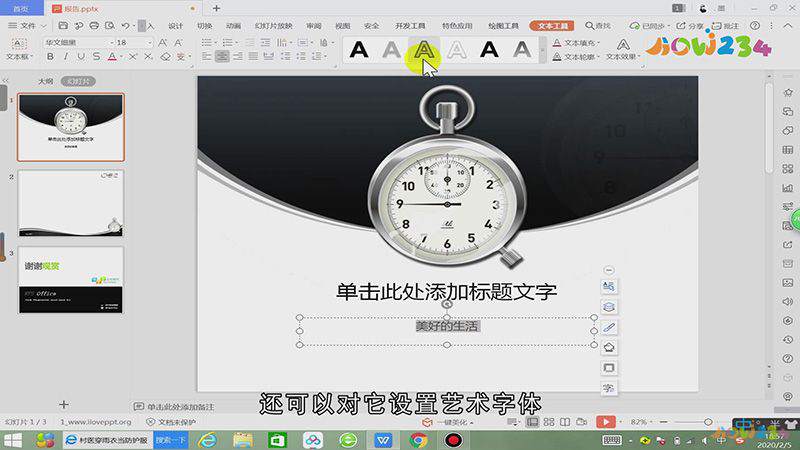This screenshot has width=800, height=450.
Task: Open the 视图 view tab
Action: pyautogui.click(x=342, y=26)
